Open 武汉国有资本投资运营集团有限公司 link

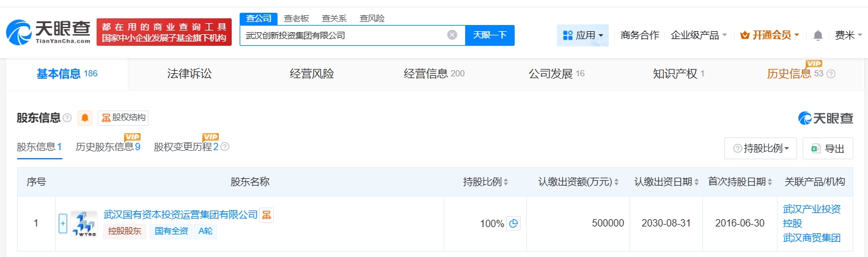180,214
